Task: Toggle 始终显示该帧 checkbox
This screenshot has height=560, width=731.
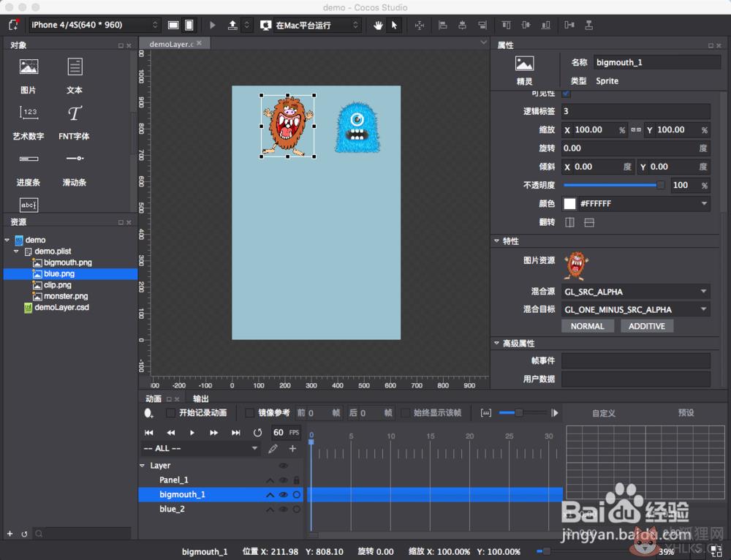Action: [x=405, y=412]
